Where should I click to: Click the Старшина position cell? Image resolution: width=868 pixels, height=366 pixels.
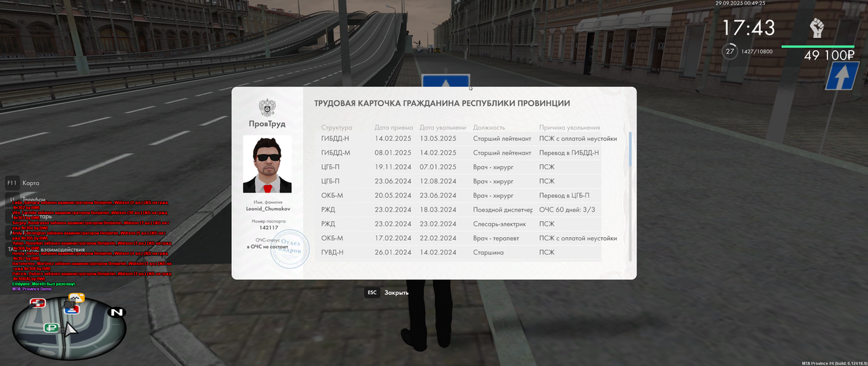pos(488,252)
